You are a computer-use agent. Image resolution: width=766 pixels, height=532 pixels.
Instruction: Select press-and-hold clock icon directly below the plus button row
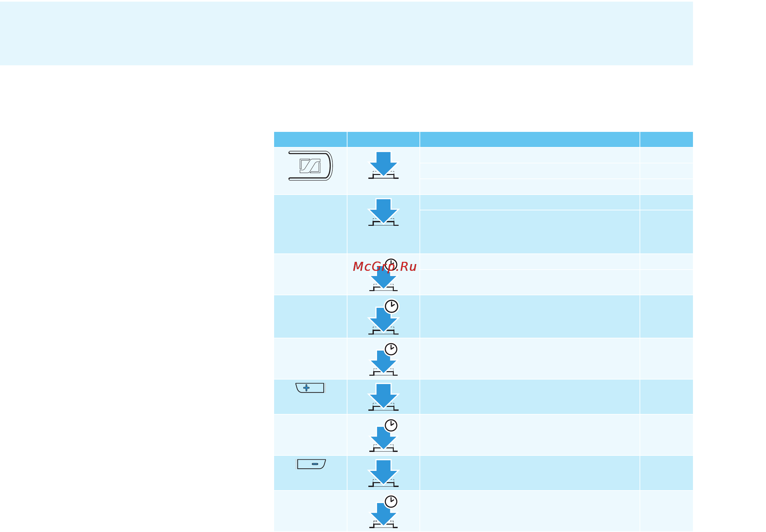click(391, 425)
